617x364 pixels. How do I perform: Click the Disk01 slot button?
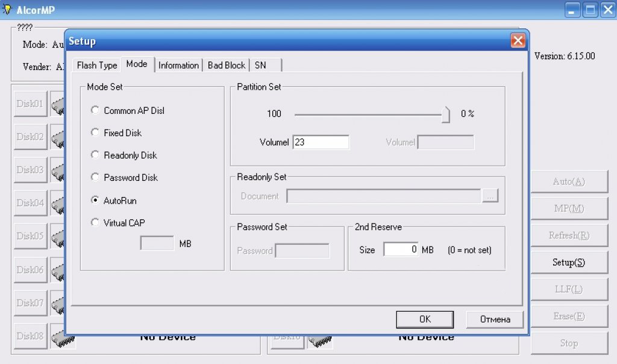(30, 104)
